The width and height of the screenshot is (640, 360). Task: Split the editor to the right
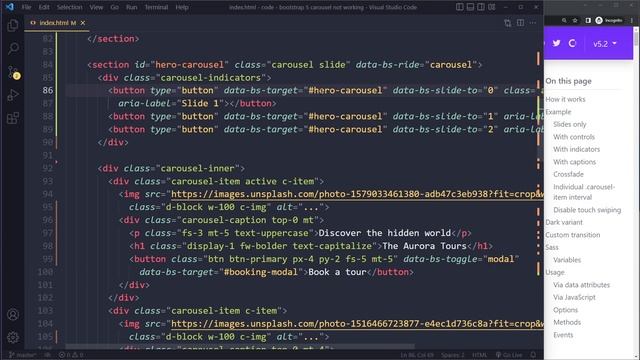(x=520, y=23)
